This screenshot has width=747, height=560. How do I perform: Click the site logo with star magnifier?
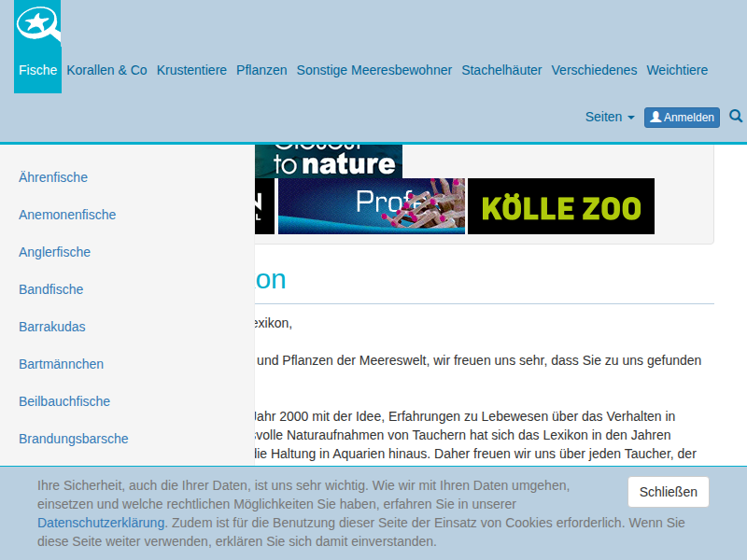(x=38, y=26)
